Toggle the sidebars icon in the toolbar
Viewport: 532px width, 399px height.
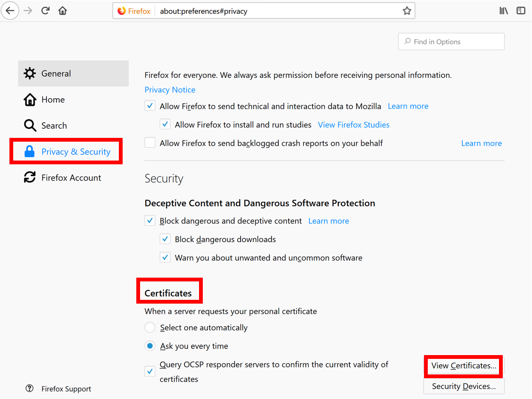pos(521,11)
